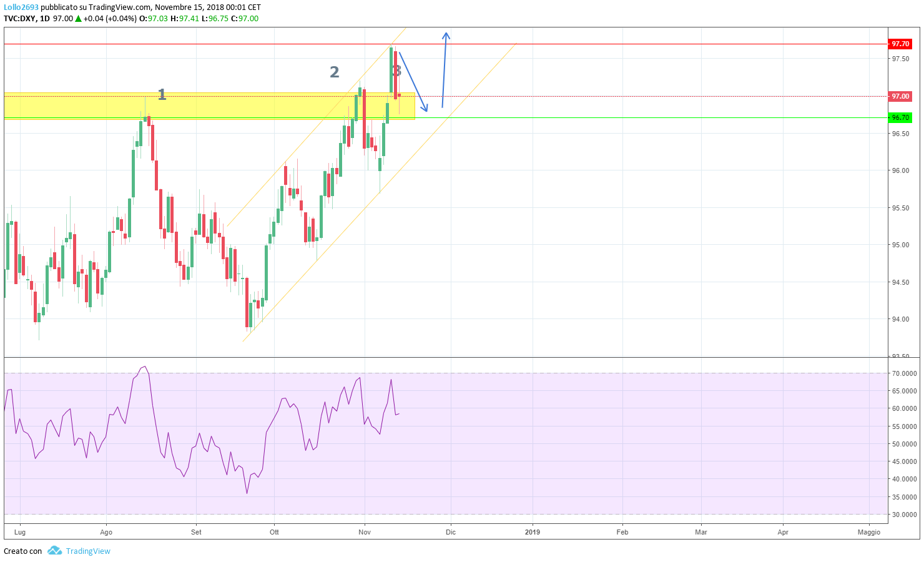Screen dimensions: 924x562
Task: Click the 45.0000 RSI axis value
Action: point(904,461)
